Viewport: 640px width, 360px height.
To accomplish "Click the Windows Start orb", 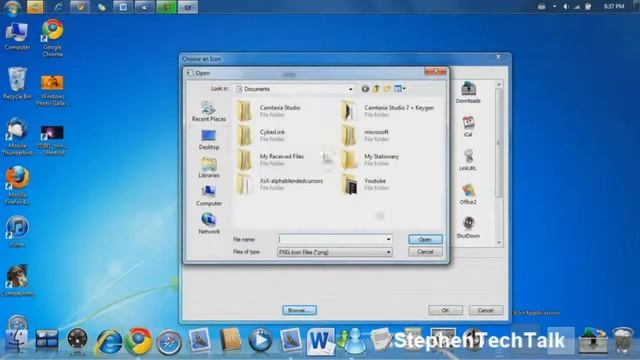I will pos(13,7).
